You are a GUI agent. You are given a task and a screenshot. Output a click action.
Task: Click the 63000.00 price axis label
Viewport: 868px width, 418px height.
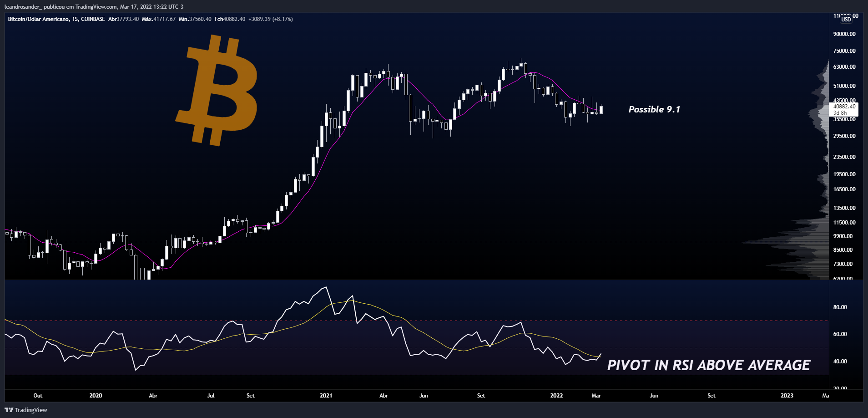tap(844, 67)
